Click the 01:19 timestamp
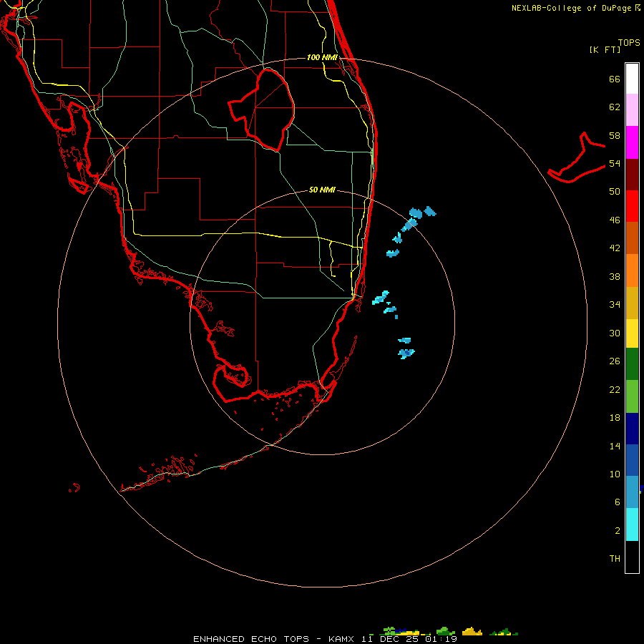Viewport: 644px width, 644px height. click(441, 639)
